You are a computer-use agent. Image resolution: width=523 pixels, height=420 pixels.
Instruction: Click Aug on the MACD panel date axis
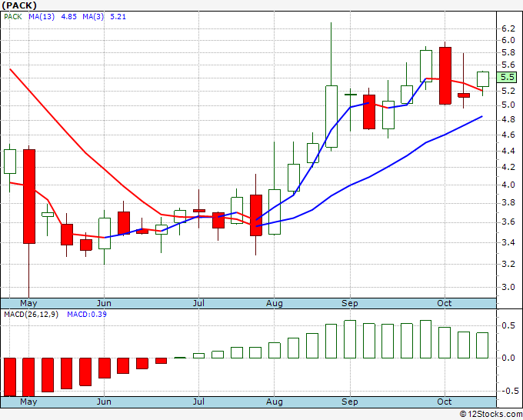[274, 402]
